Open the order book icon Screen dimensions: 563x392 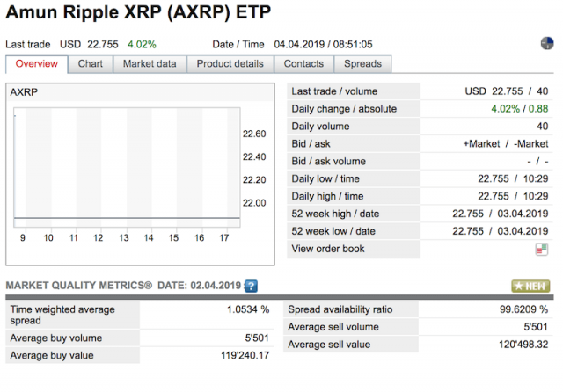click(542, 249)
